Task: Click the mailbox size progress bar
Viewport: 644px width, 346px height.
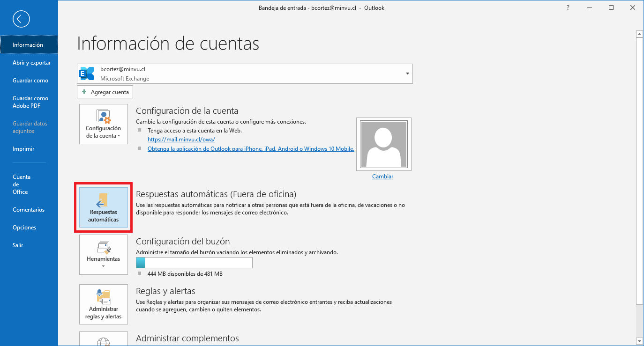Action: [x=194, y=263]
